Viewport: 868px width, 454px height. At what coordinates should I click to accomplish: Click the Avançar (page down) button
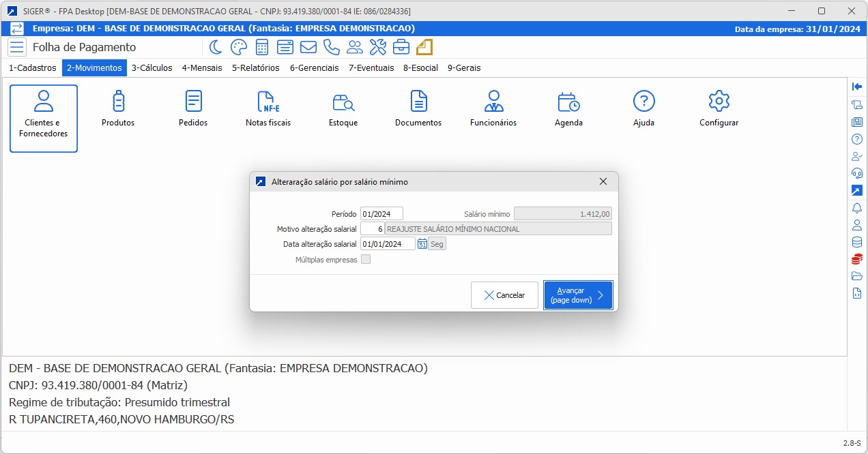[577, 295]
